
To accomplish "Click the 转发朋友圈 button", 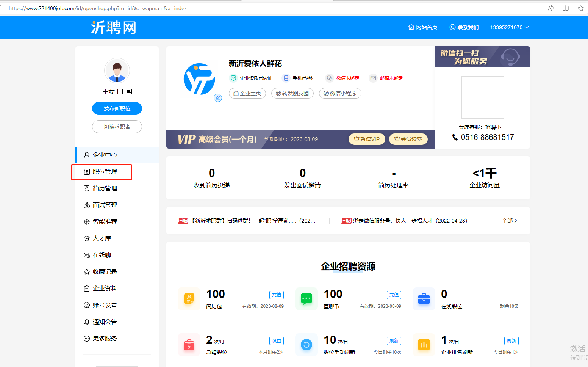I will (292, 93).
